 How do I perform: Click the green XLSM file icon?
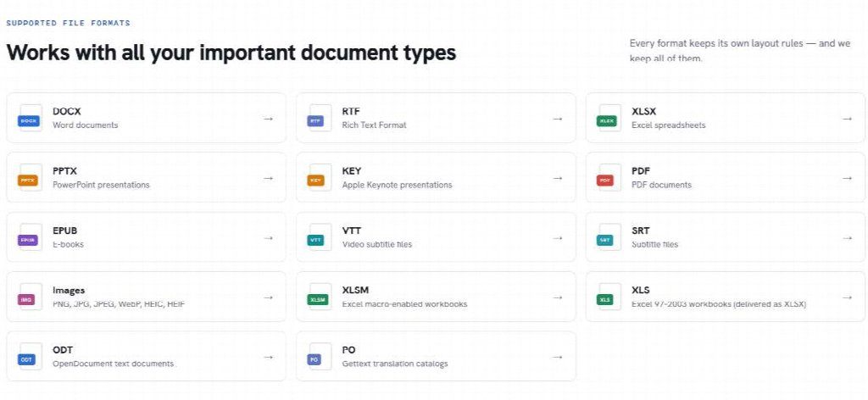click(320, 297)
